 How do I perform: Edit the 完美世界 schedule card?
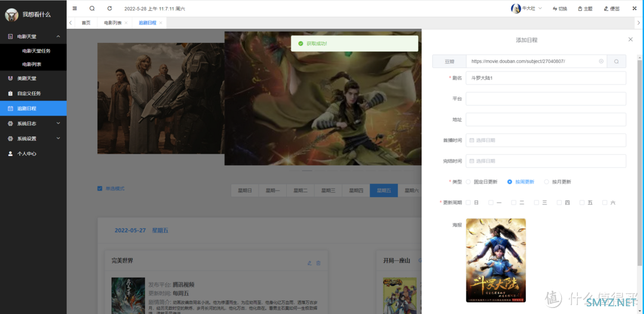(x=309, y=263)
